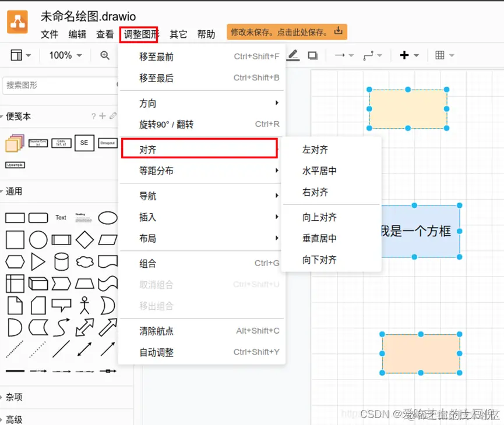Select the trapezoid shape

pos(84,284)
